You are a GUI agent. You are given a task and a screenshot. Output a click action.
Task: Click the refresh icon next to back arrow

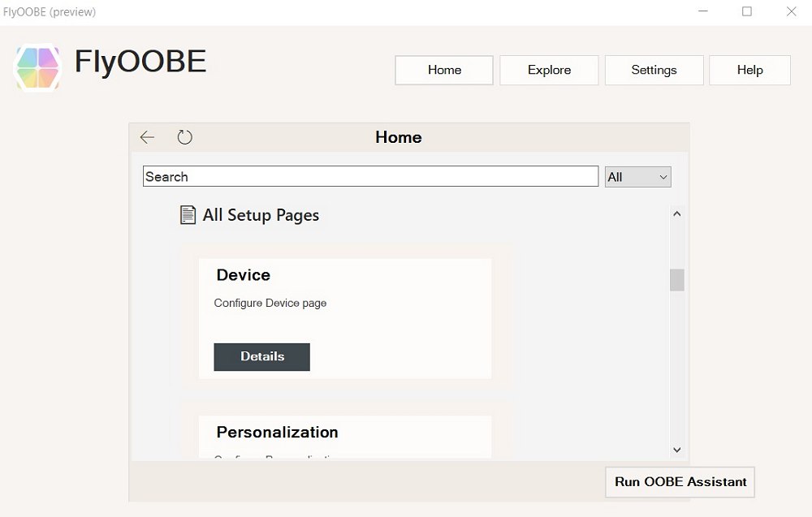coord(184,137)
